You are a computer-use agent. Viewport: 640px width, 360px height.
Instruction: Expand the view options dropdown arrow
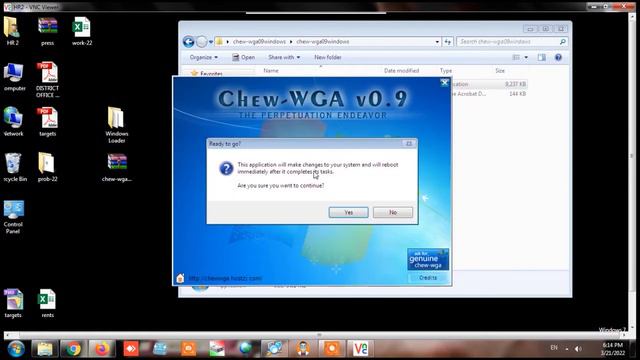[x=526, y=58]
